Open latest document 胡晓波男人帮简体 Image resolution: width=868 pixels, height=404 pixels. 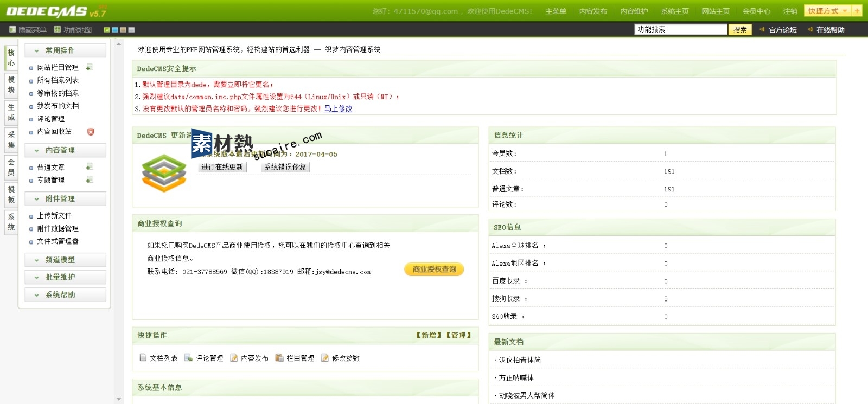527,395
